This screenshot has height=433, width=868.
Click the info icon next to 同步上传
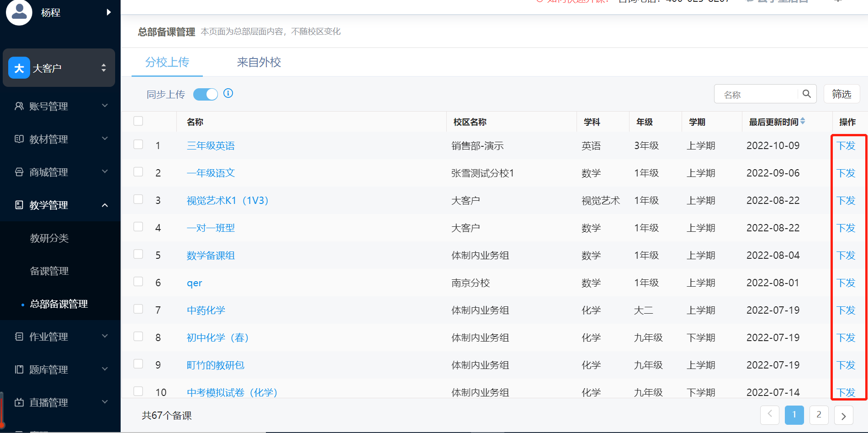point(228,93)
